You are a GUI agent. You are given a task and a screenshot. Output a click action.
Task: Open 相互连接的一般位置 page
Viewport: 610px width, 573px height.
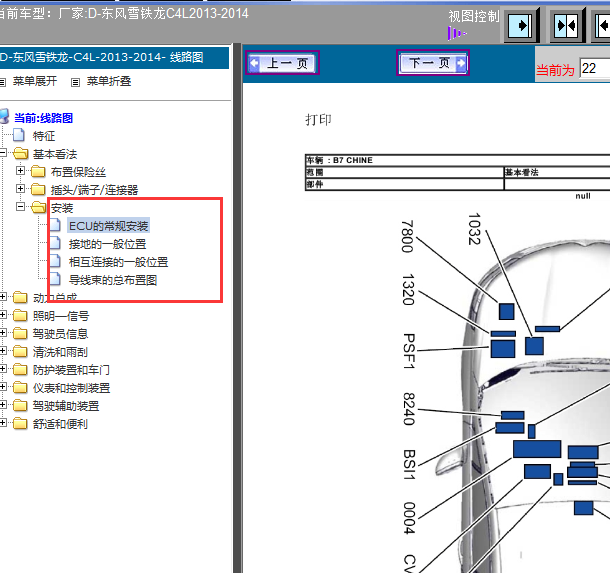tap(118, 262)
